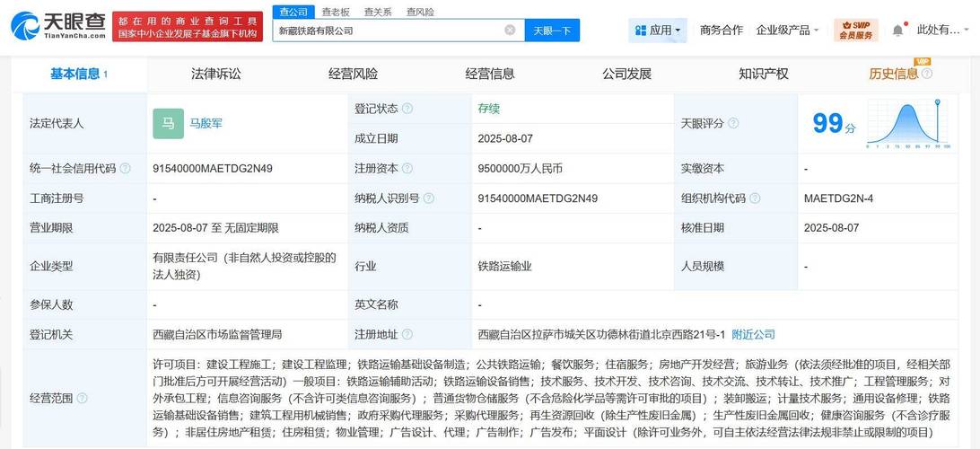Screen dimensions: 980x449
Task: Open 商务合作 link
Action: 722,30
